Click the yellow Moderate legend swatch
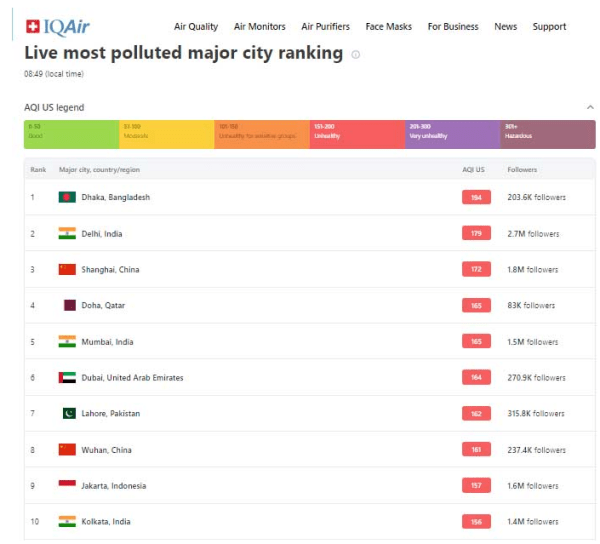Screen dimensions: 600x544 tap(167, 134)
